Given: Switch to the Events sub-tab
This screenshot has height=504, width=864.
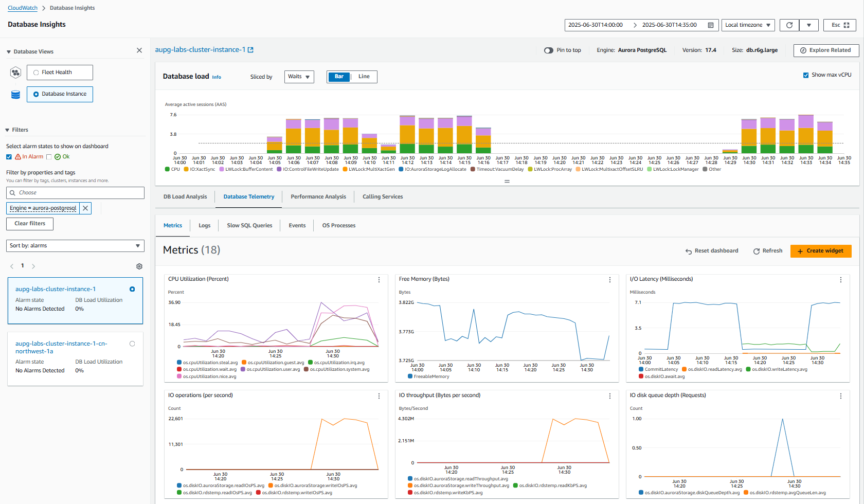Looking at the screenshot, I should click(297, 226).
